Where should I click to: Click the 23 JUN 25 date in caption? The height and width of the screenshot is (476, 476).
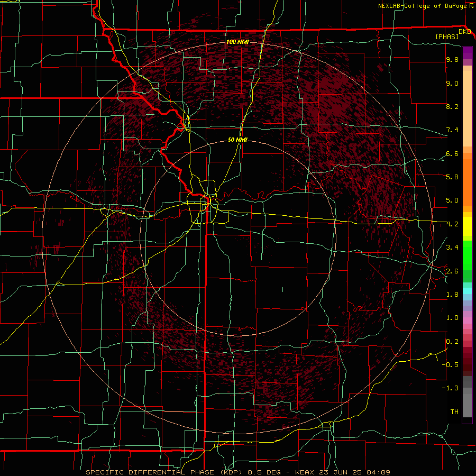[340, 472]
